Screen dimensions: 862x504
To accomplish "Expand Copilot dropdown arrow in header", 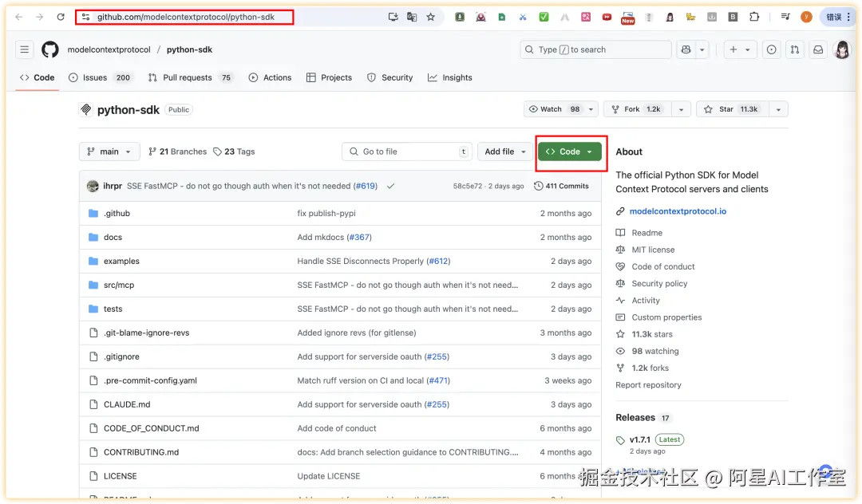I will pyautogui.click(x=702, y=49).
